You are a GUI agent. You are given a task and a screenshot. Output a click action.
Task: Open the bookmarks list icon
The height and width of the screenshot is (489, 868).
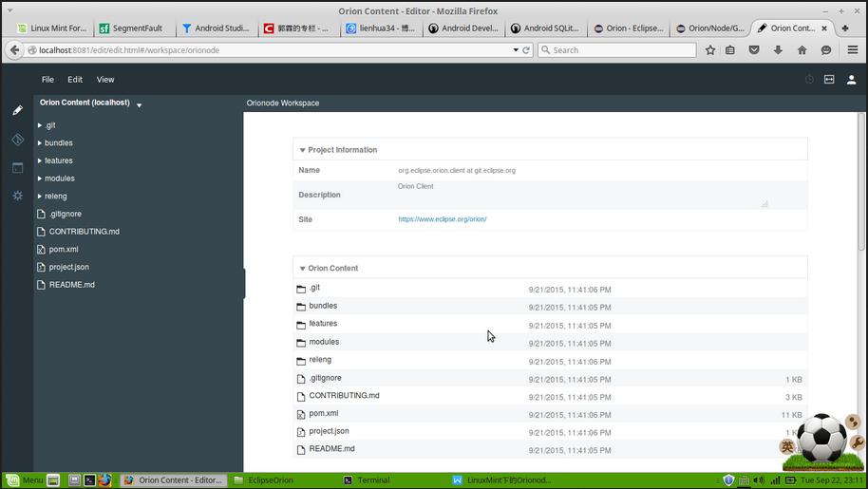click(730, 49)
